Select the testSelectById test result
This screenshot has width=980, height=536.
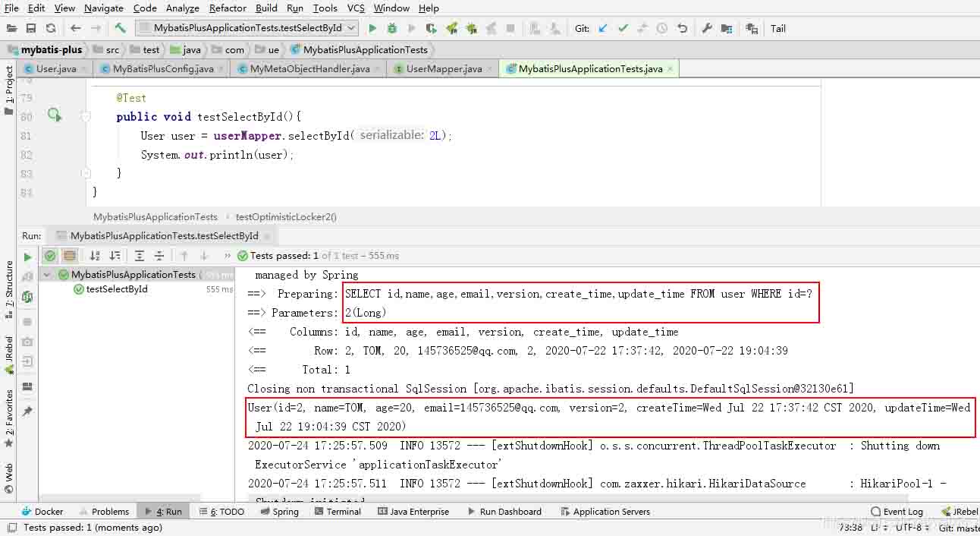pos(117,289)
